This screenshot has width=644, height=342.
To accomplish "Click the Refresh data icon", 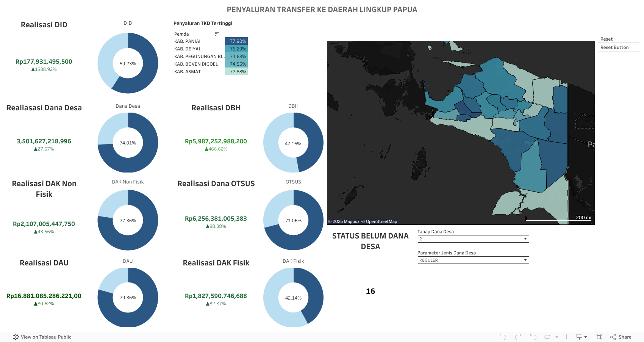I will click(x=547, y=337).
